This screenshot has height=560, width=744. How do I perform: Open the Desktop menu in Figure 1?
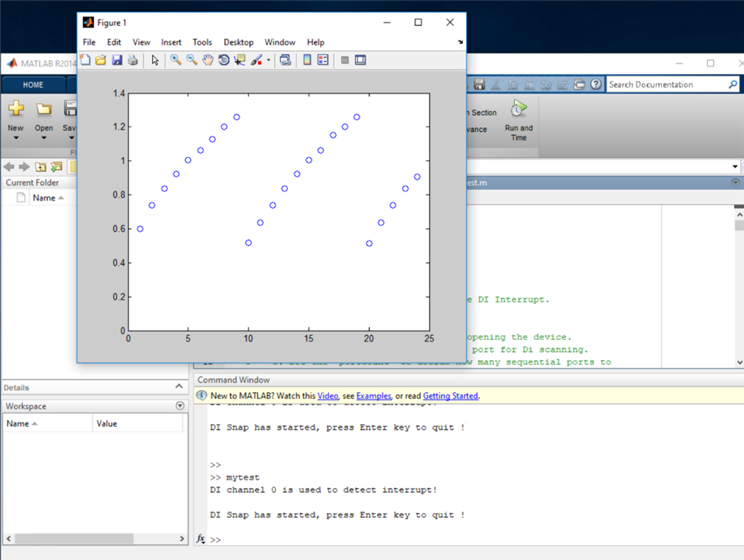coord(239,42)
